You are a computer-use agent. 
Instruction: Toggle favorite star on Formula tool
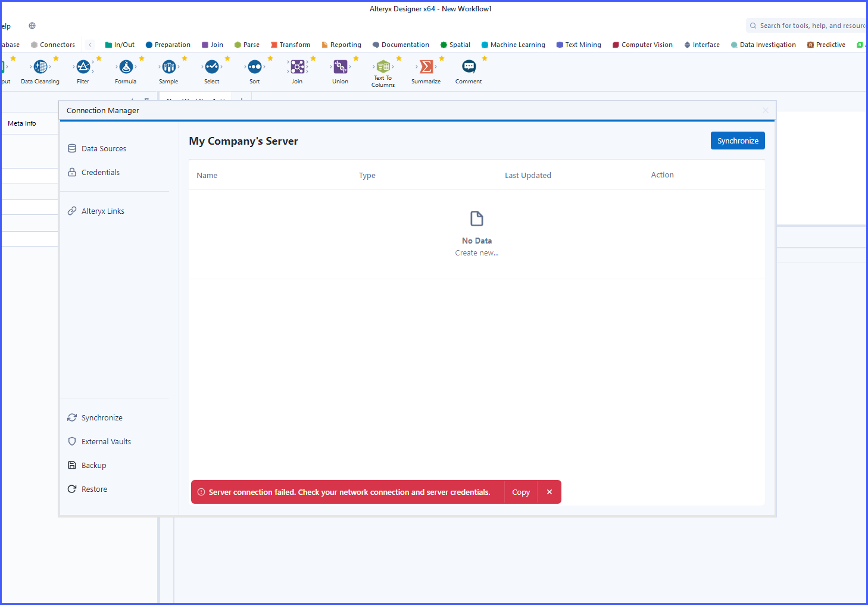(x=142, y=58)
